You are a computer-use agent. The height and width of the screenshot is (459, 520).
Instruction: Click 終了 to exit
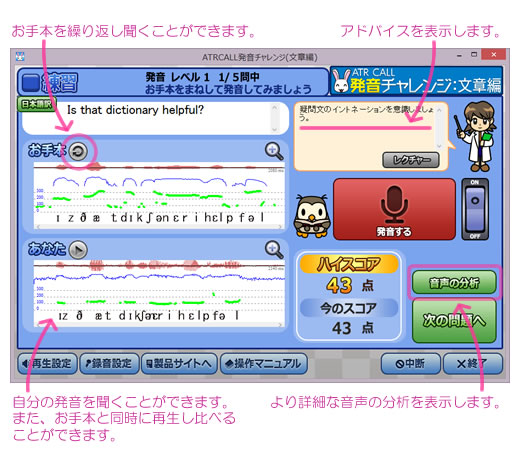(x=473, y=363)
